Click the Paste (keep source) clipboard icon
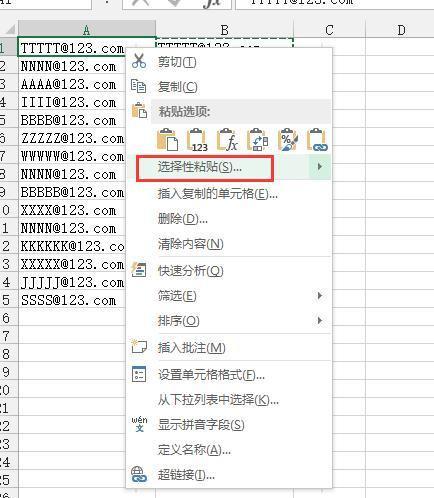This screenshot has width=434, height=498. pos(167,140)
